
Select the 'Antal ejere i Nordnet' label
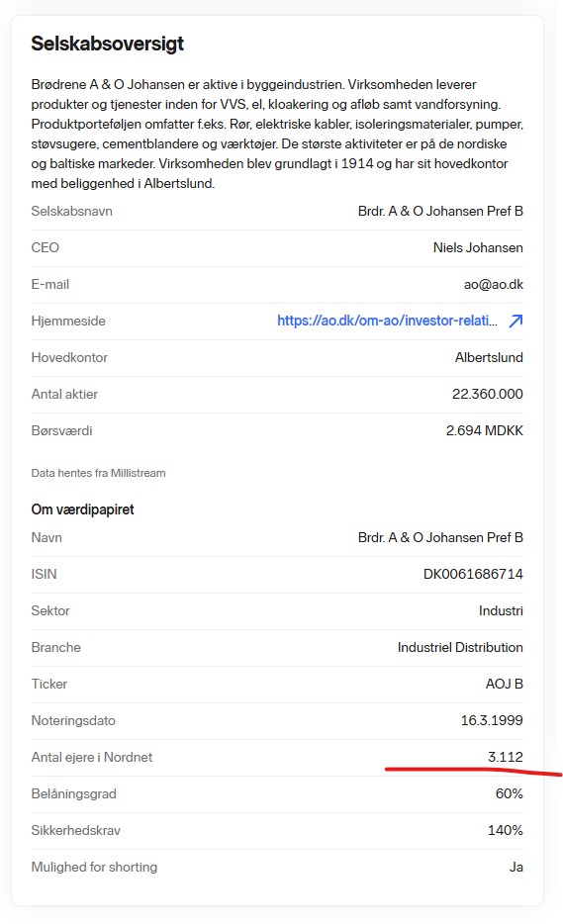coord(92,757)
